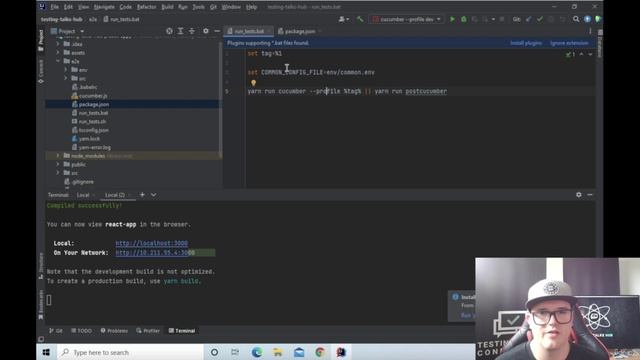
Task: Click the Build project hammer icon
Action: pyautogui.click(x=360, y=19)
